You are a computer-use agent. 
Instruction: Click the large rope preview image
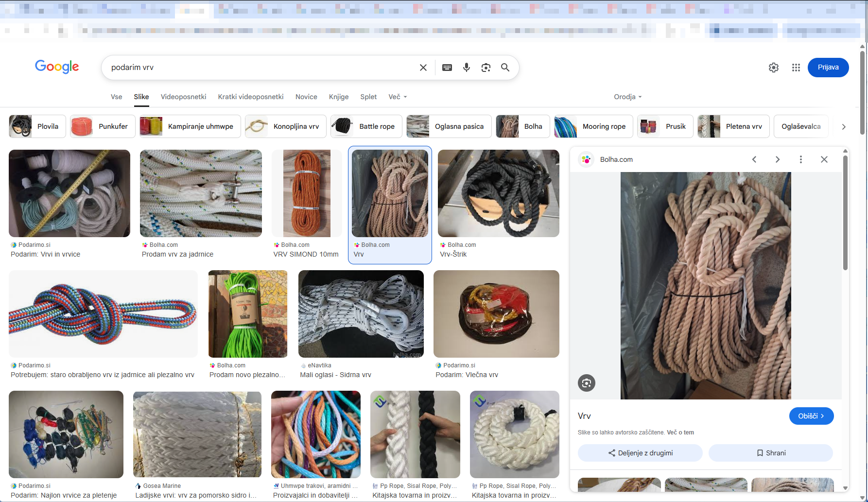[x=706, y=286]
